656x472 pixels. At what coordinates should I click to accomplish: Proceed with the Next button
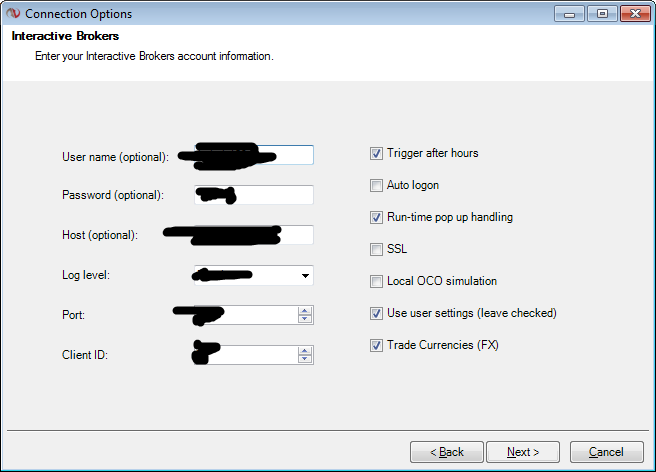(x=523, y=452)
